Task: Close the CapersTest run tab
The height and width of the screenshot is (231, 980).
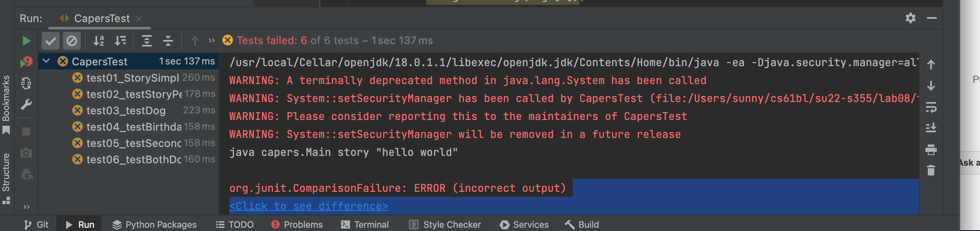Action: coord(139,19)
